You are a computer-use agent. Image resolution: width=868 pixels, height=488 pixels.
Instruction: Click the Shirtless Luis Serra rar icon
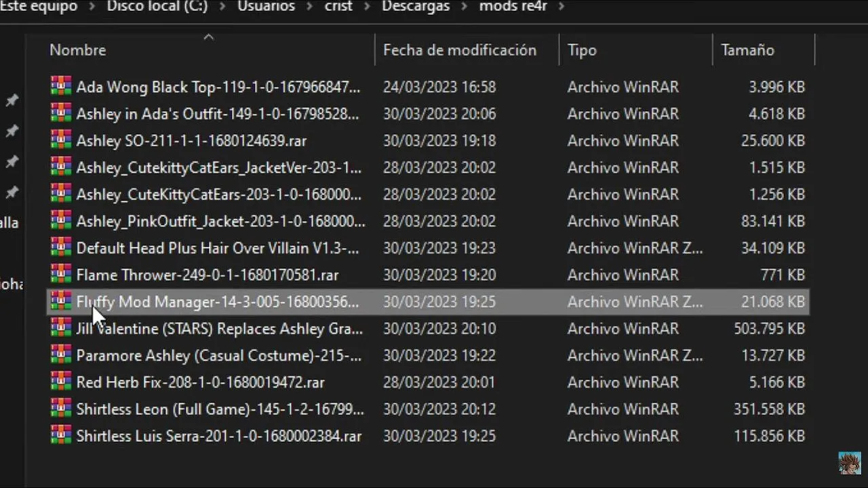(x=60, y=436)
